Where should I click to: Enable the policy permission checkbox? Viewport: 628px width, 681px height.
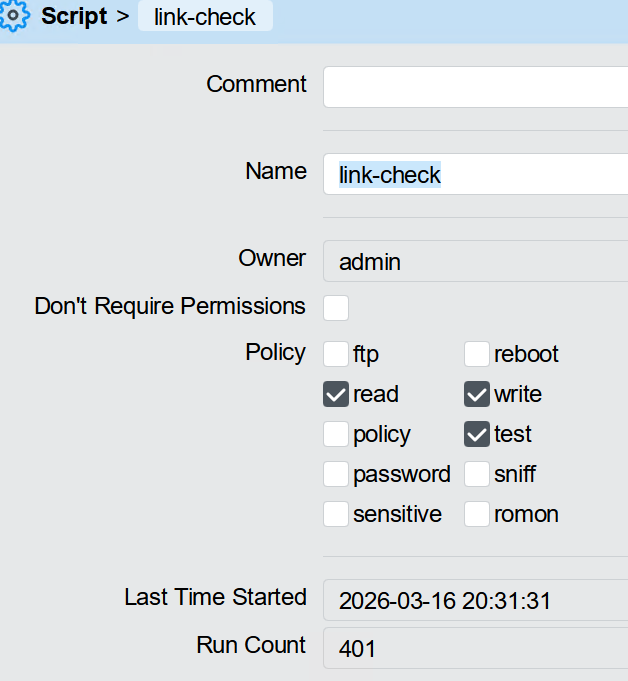point(336,434)
